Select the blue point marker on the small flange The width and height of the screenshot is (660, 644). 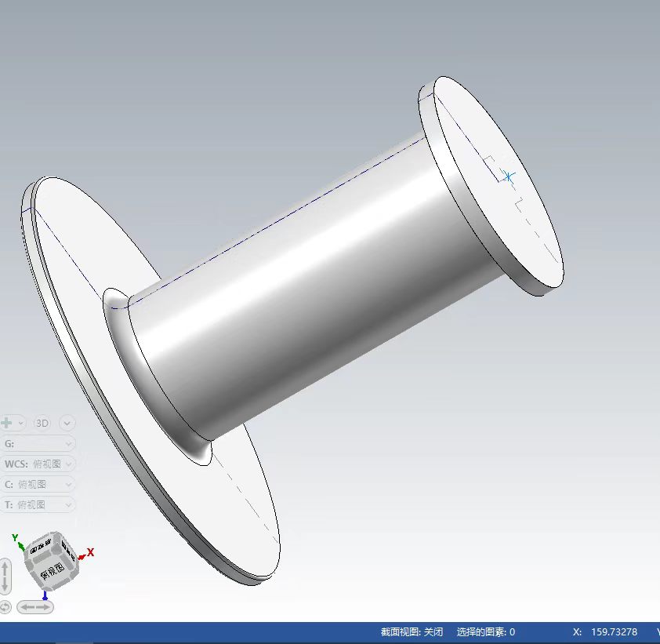[509, 176]
